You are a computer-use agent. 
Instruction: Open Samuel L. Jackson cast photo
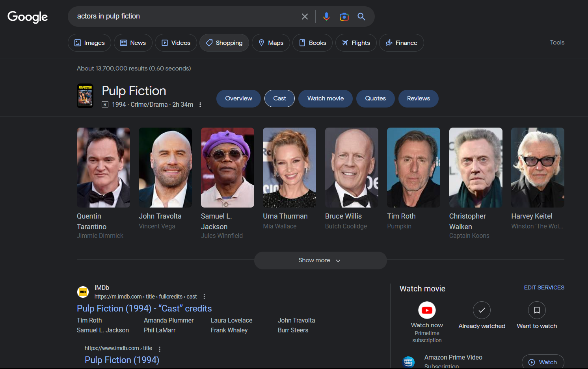pyautogui.click(x=227, y=167)
